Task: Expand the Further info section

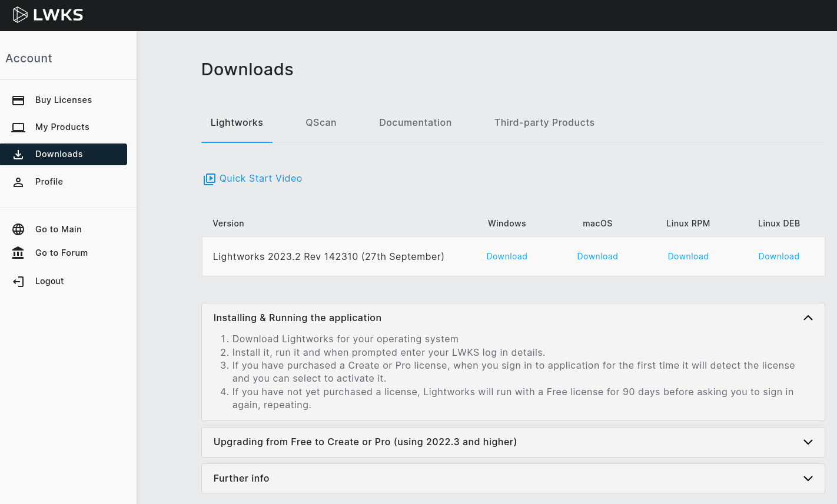Action: [808, 478]
